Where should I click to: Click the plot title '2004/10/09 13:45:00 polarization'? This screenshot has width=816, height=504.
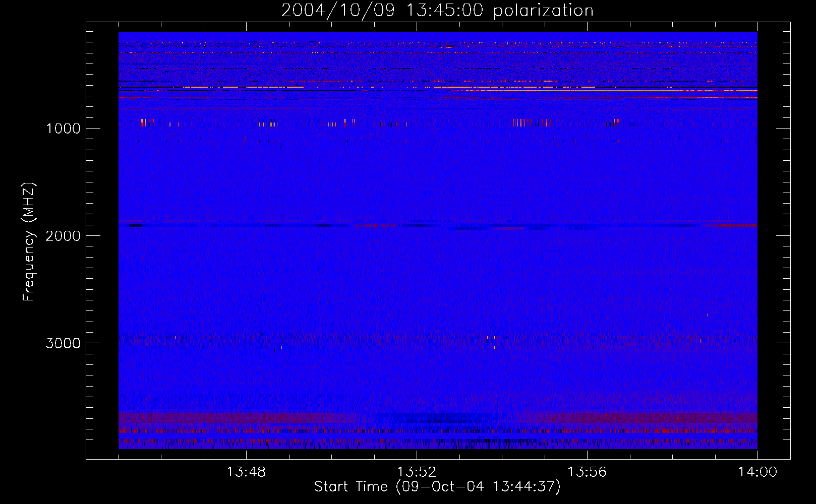click(437, 11)
